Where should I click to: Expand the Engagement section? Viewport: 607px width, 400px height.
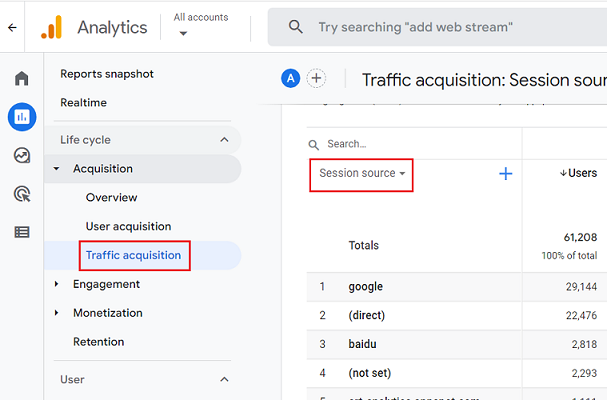coord(57,284)
